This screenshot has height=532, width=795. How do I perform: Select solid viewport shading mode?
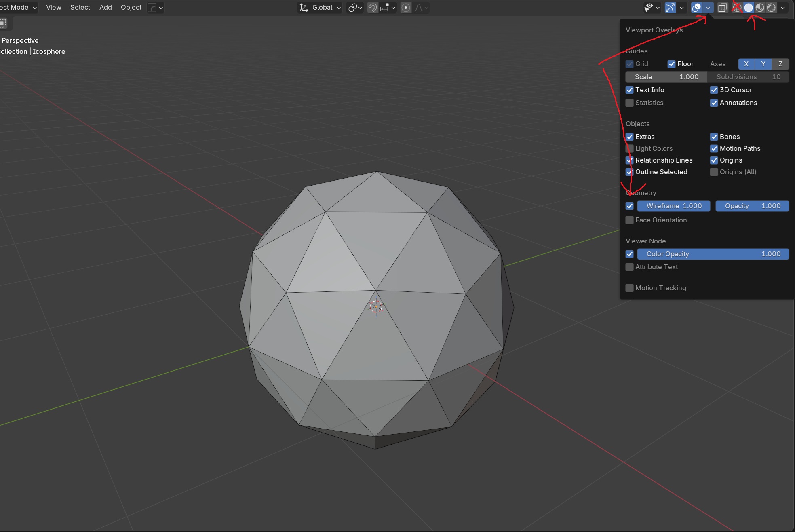point(749,8)
